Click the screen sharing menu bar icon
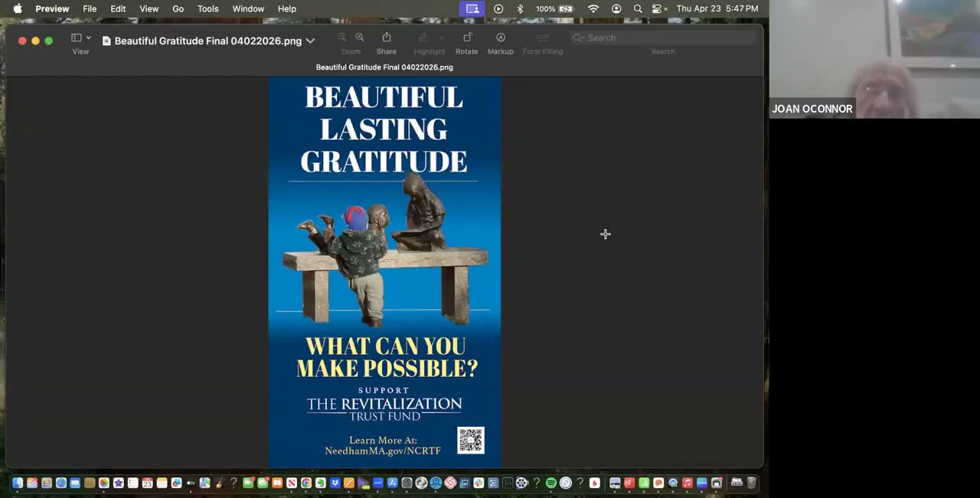The width and height of the screenshot is (980, 498). pyautogui.click(x=472, y=8)
